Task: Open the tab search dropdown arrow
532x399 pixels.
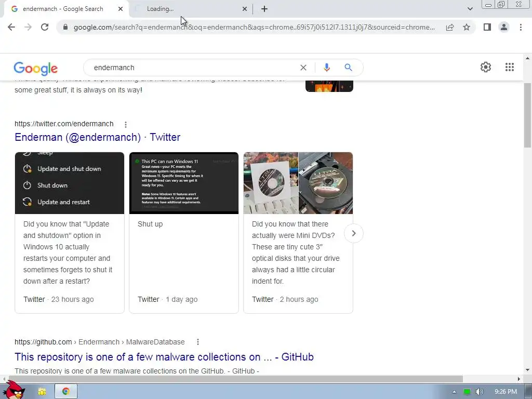Action: (470, 9)
